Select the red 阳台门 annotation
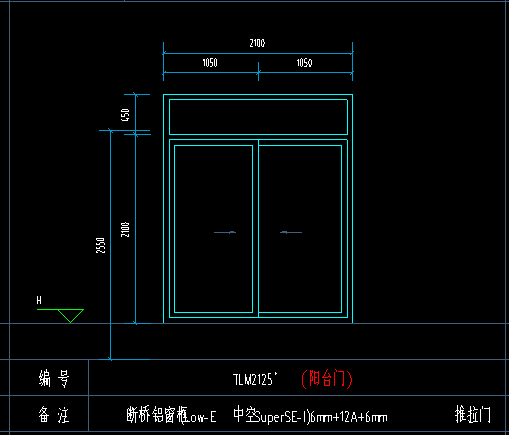This screenshot has width=509, height=435. 327,379
